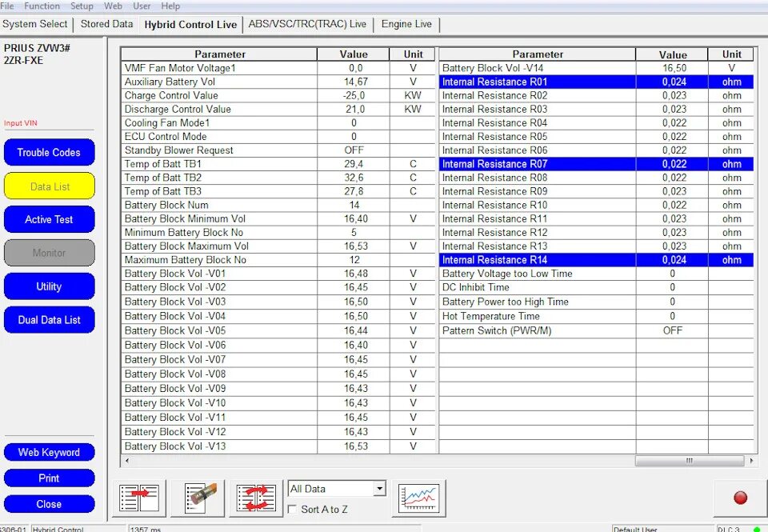
Task: Click the eraser clear-data icon
Action: point(198,498)
